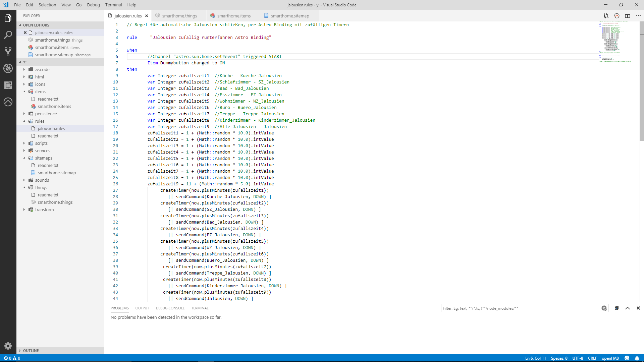644x362 pixels.
Task: Click the code minimap overview
Action: 619,42
